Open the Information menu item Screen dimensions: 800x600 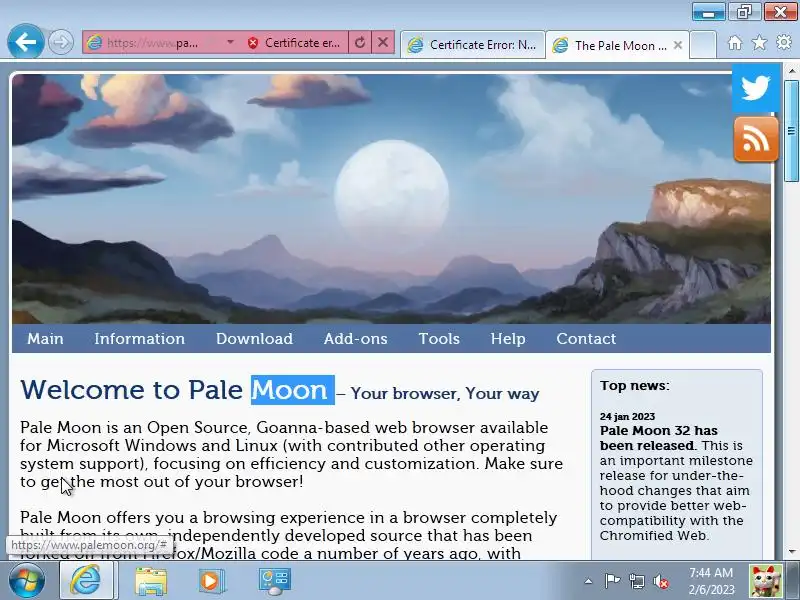139,339
